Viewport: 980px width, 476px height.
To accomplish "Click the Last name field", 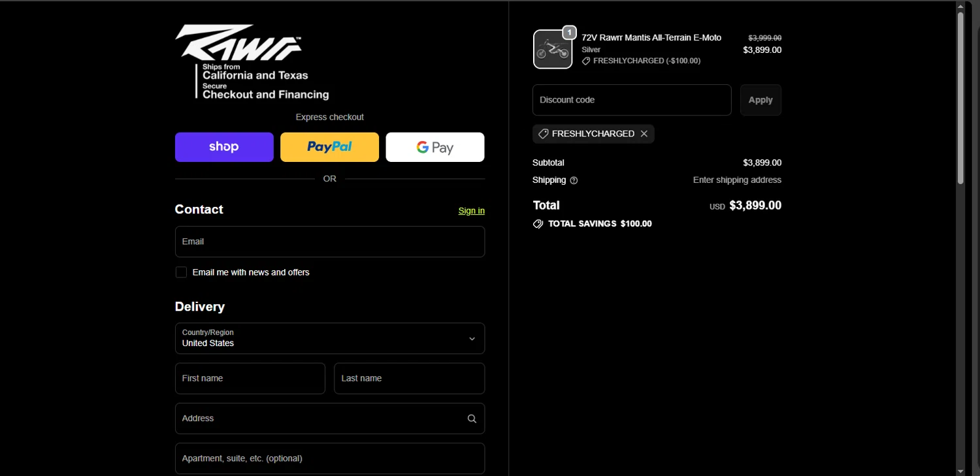I will [x=410, y=379].
